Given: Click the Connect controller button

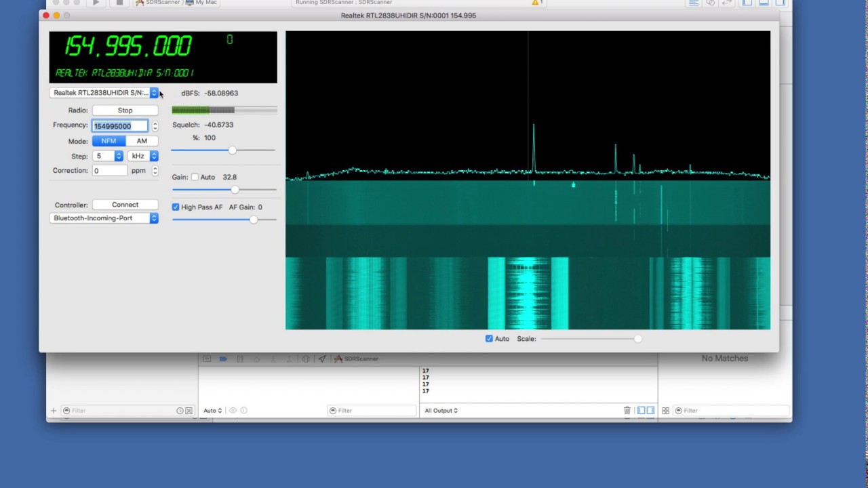Looking at the screenshot, I should click(125, 205).
